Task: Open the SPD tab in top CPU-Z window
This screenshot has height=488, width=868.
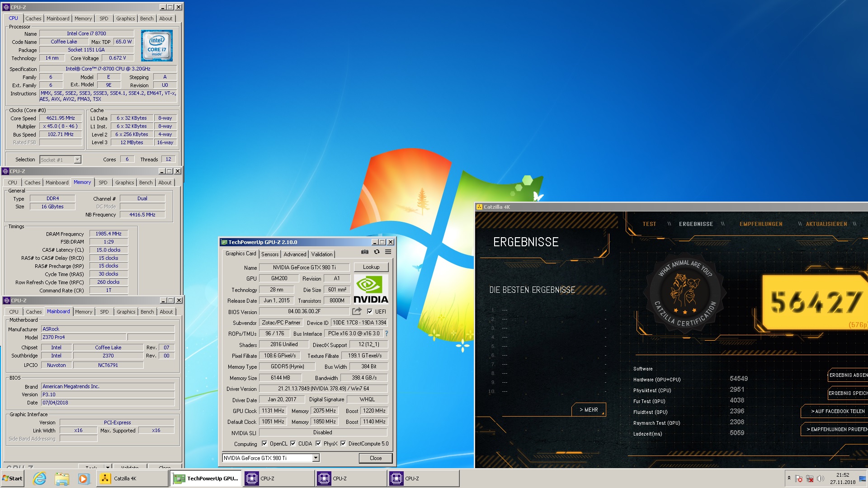Action: 104,19
